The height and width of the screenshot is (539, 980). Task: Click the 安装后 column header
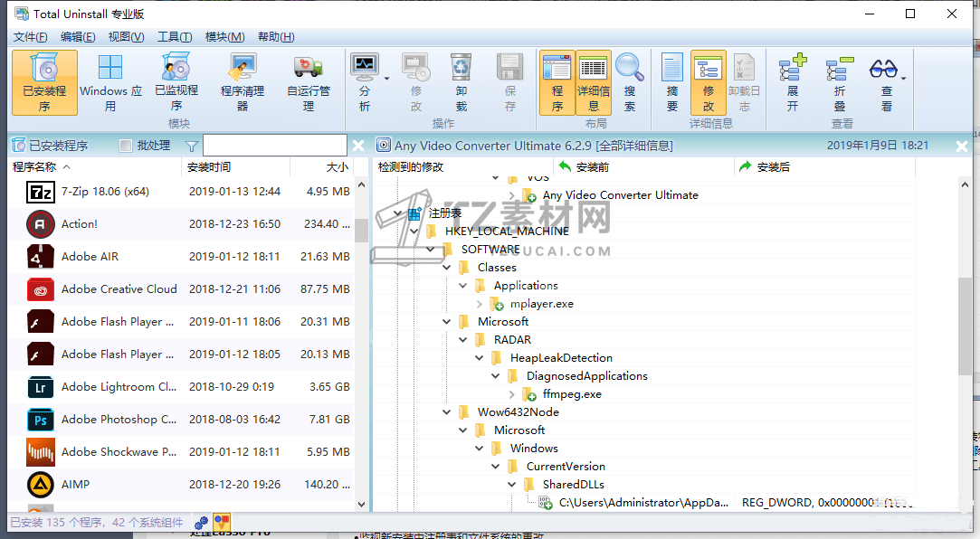[825, 166]
